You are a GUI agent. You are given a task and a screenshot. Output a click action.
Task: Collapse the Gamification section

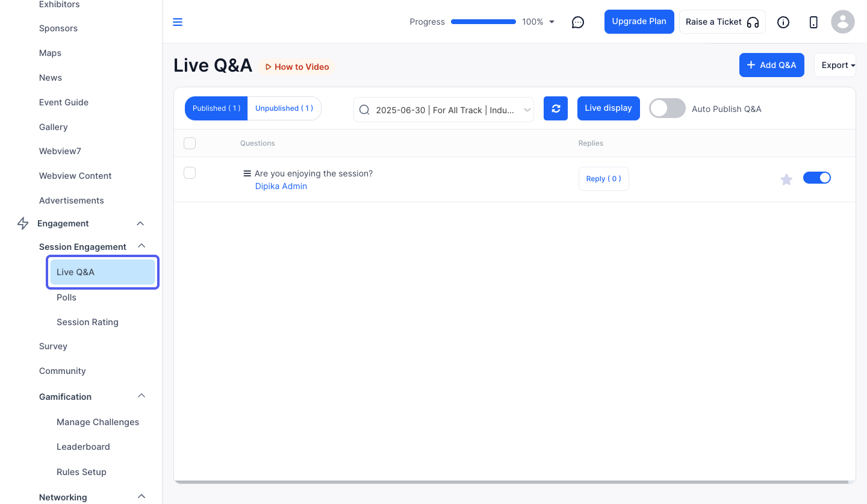[x=141, y=396]
